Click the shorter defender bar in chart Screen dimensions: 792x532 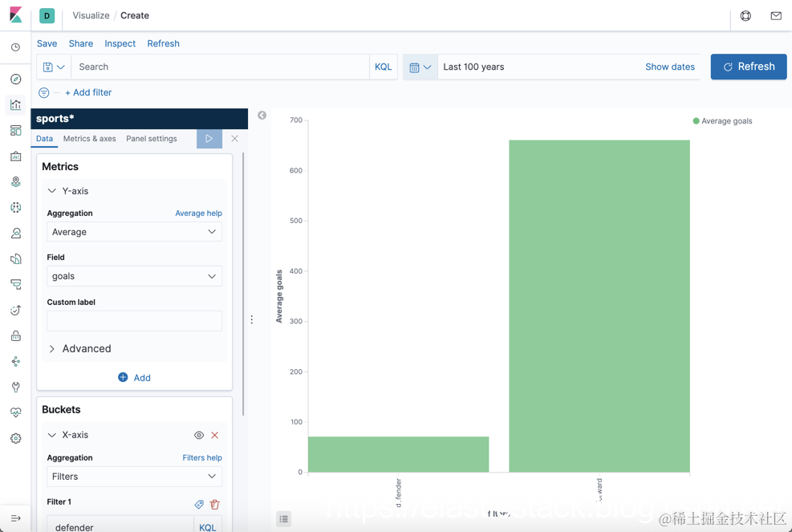(x=399, y=454)
